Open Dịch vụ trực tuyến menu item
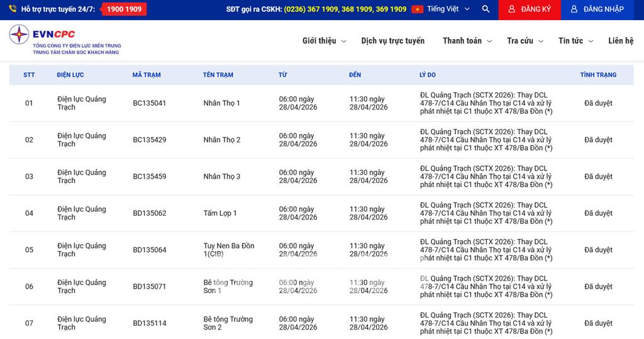This screenshot has height=339, width=644. [x=392, y=41]
